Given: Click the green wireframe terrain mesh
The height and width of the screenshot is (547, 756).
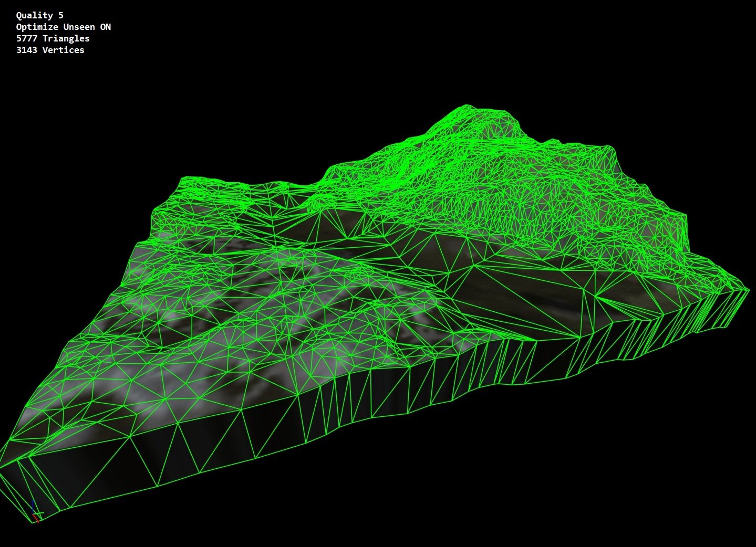Looking at the screenshot, I should tap(374, 314).
